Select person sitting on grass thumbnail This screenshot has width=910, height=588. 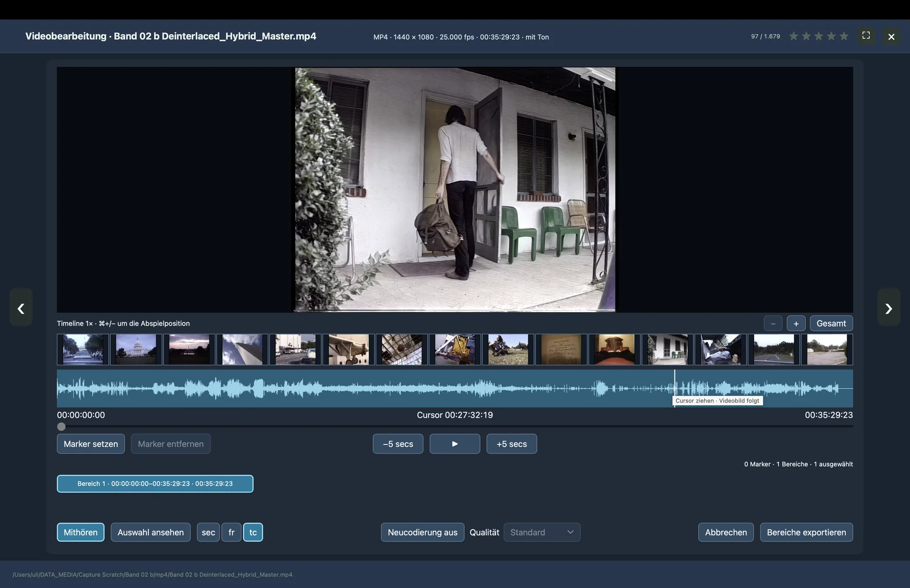coord(508,350)
